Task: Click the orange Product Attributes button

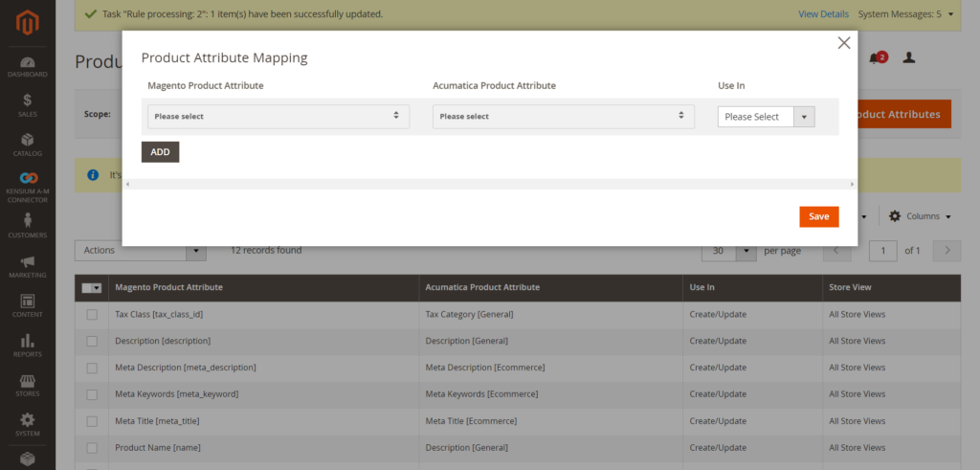Action: [x=904, y=114]
